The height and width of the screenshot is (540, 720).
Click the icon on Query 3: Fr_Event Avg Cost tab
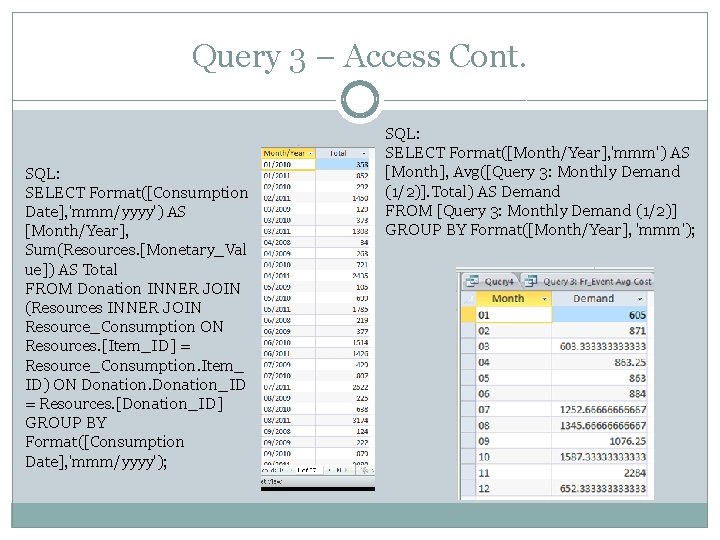pos(531,281)
